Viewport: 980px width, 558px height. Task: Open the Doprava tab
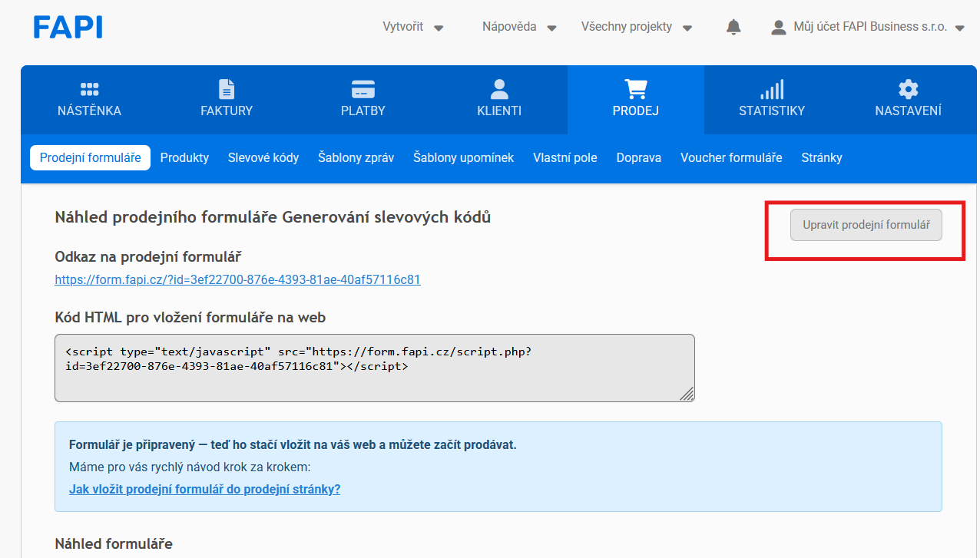coord(639,157)
